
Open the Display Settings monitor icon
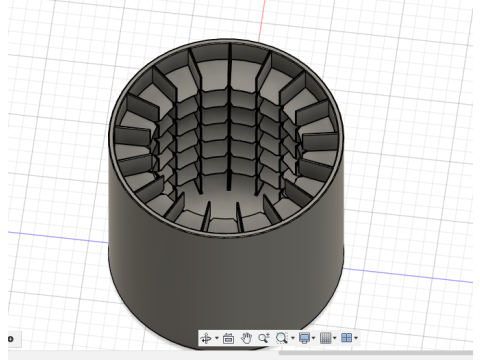(x=304, y=338)
